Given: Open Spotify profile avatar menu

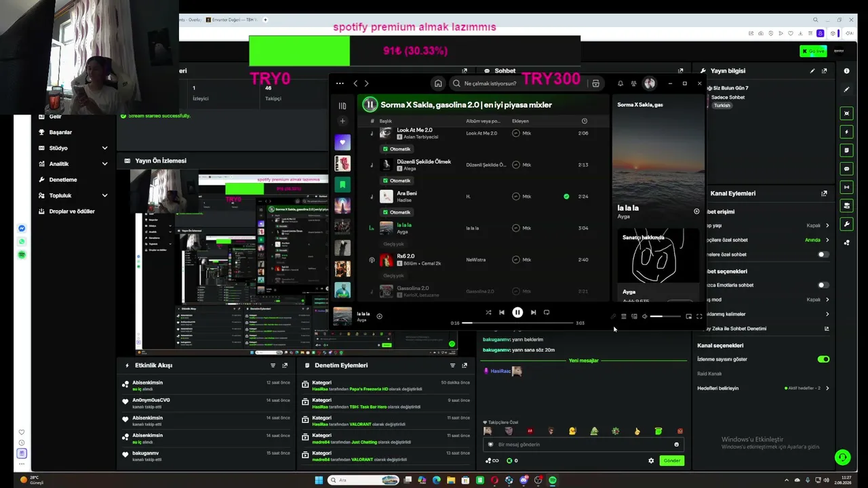Looking at the screenshot, I should point(650,83).
